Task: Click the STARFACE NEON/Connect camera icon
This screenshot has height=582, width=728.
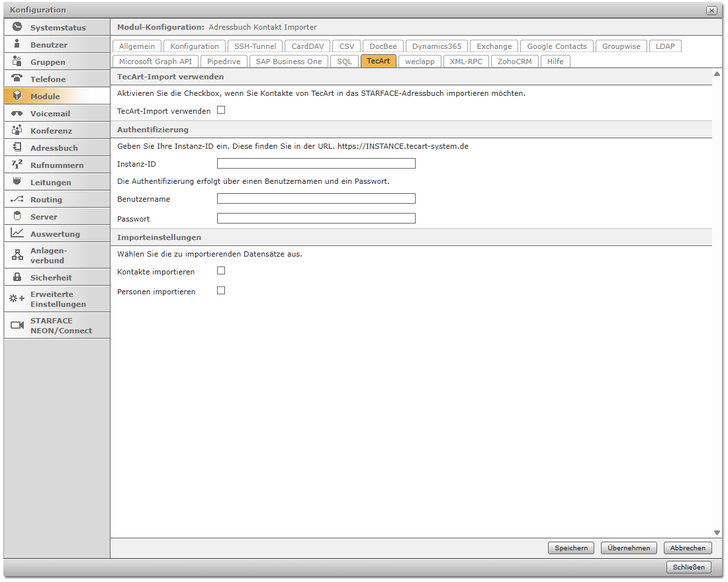Action: pos(17,325)
